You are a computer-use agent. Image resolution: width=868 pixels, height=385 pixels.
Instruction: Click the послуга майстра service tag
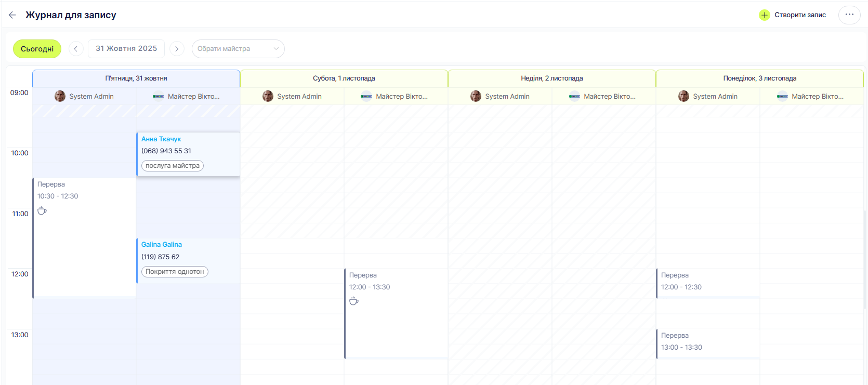[173, 166]
